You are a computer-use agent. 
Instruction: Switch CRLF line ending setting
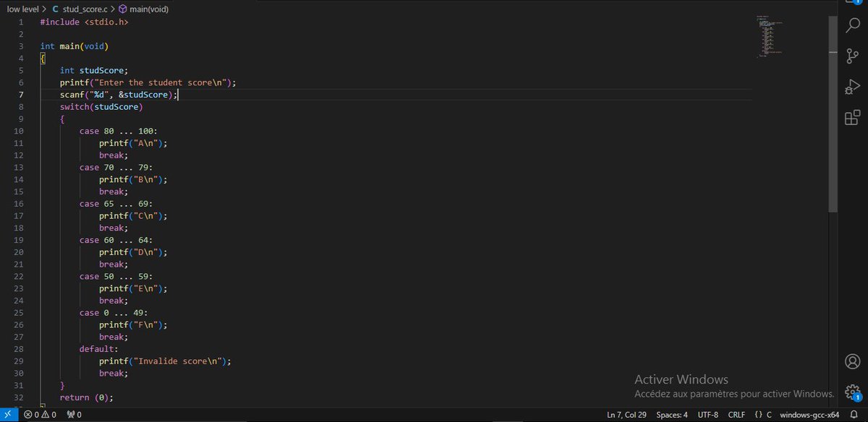[x=736, y=414]
